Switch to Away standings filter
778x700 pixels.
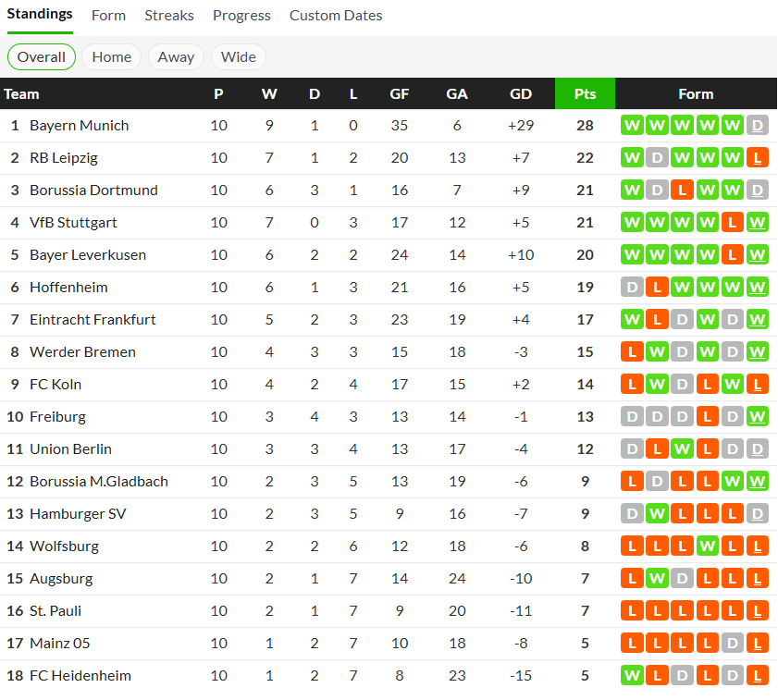click(176, 57)
